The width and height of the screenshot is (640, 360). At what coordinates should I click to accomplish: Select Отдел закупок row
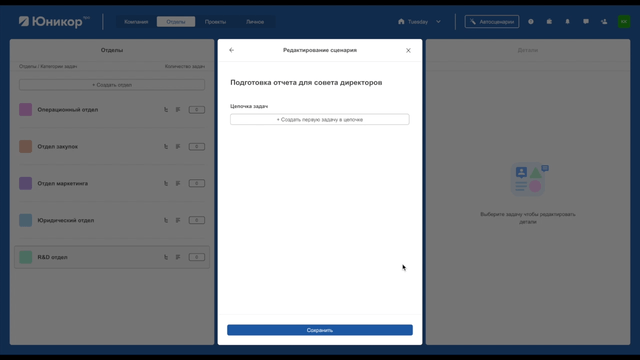tap(112, 146)
